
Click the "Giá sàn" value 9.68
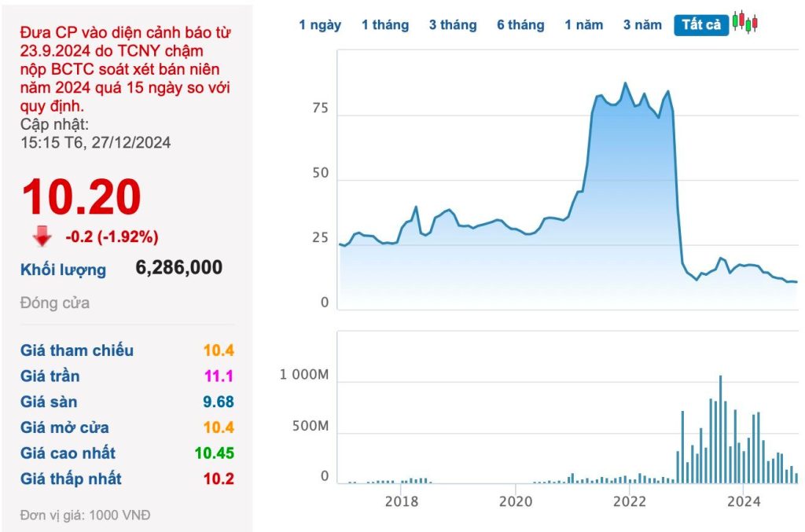[x=219, y=402]
